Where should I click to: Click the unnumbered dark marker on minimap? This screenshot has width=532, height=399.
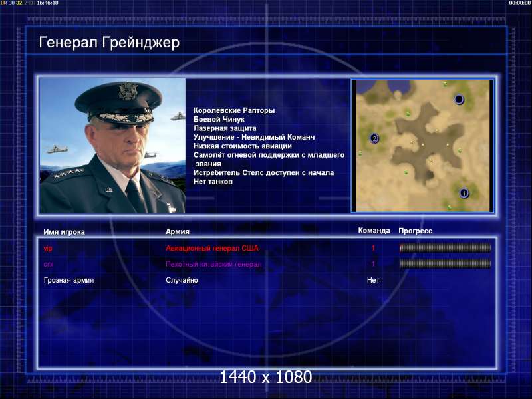click(458, 99)
